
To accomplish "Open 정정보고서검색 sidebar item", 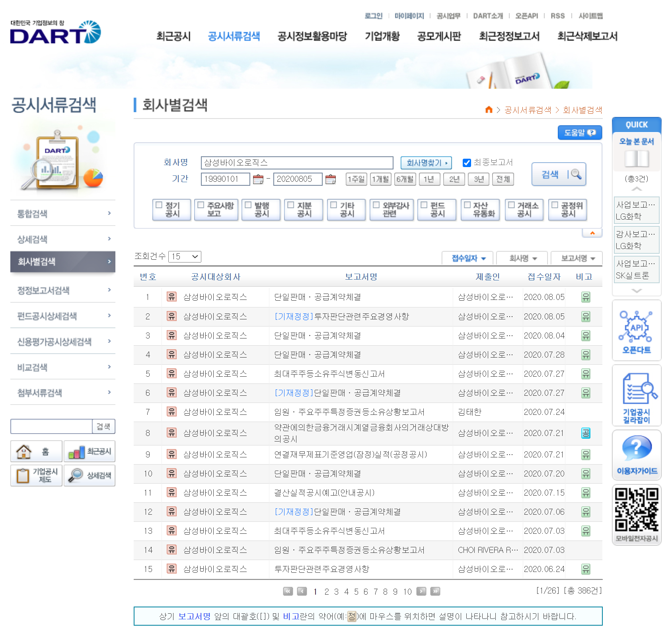I will (x=63, y=290).
